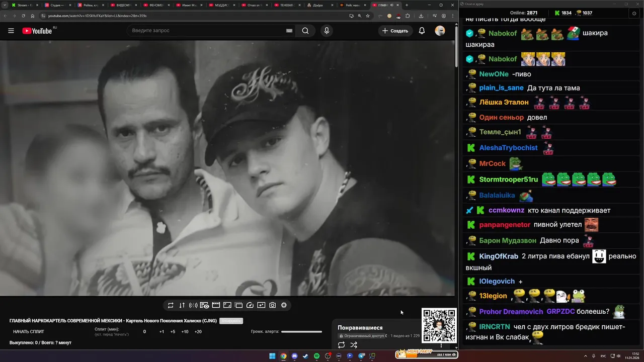644x362 pixels.
Task: Click the 'Online: 2871' counter in chat window
Action: point(524,13)
